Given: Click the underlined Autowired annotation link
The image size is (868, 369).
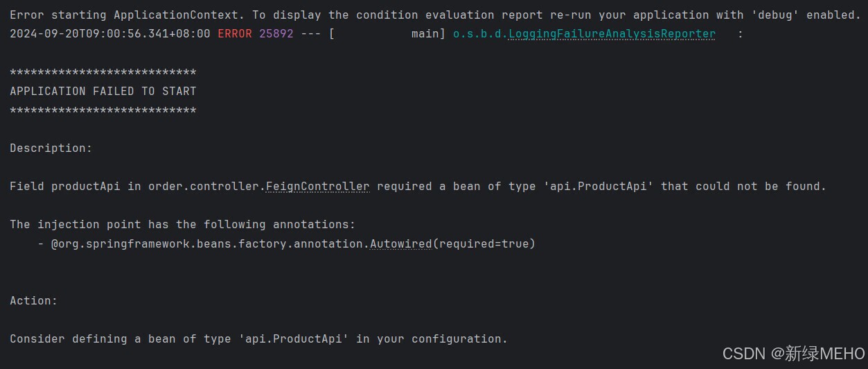Looking at the screenshot, I should point(400,244).
